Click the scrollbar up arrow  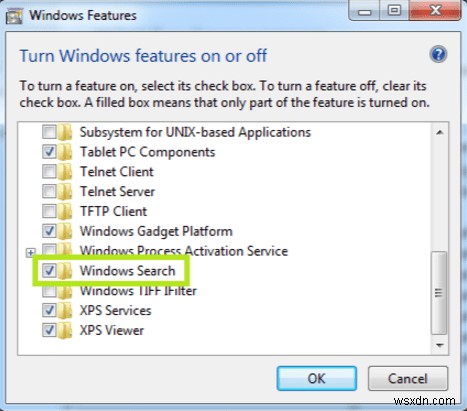point(440,132)
